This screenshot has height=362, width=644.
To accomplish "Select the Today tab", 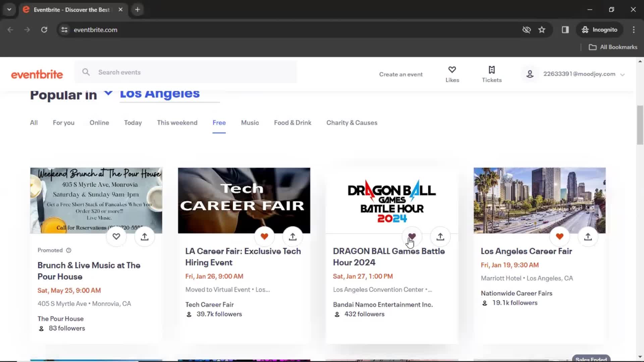I will pyautogui.click(x=133, y=123).
